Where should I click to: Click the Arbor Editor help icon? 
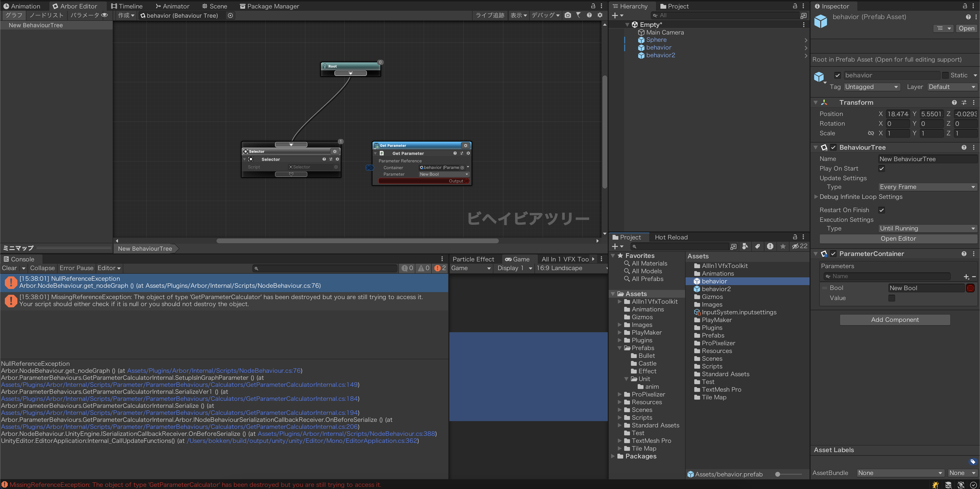coord(589,15)
